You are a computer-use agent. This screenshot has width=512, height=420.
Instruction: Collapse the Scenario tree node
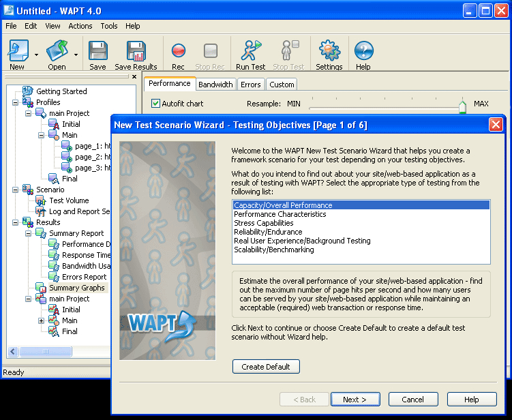(x=15, y=190)
